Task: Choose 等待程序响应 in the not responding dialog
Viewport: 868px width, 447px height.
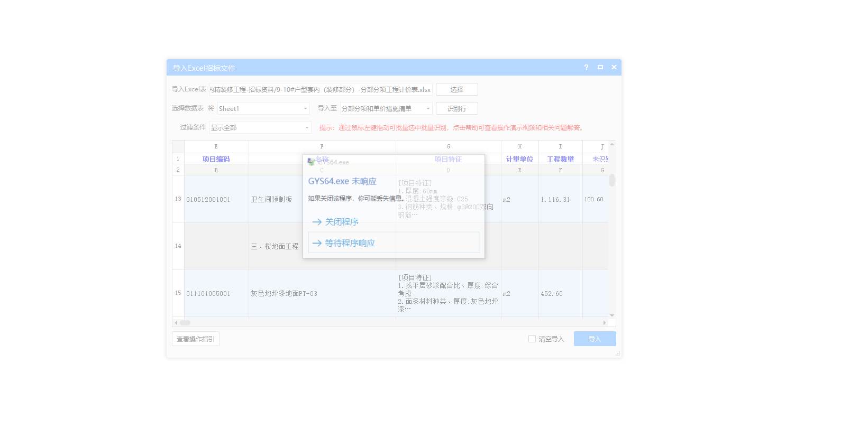Action: coord(394,243)
